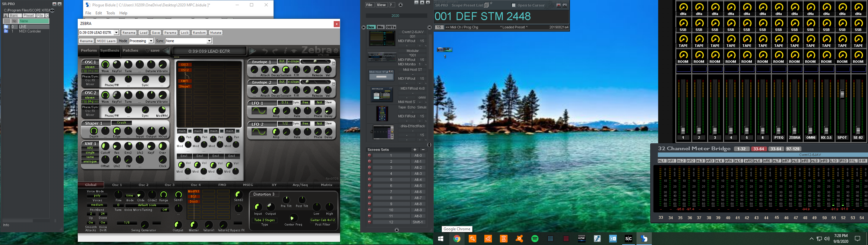Click the Mutate button
Image resolution: width=868 pixels, height=245 pixels.
215,33
